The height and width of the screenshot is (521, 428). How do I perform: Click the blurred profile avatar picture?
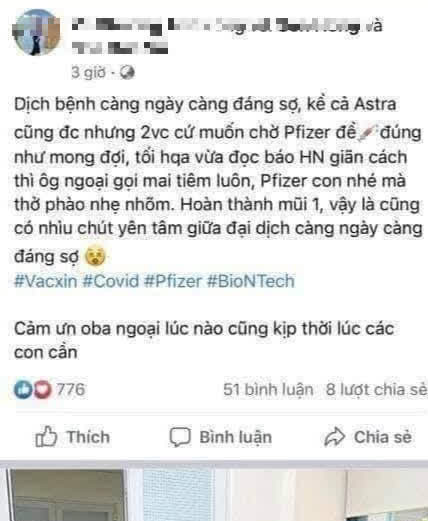point(36,32)
